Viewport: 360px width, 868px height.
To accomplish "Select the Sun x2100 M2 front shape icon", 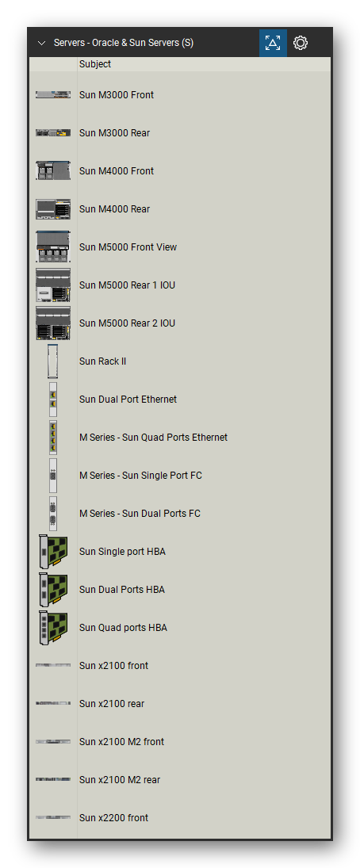I will point(53,742).
